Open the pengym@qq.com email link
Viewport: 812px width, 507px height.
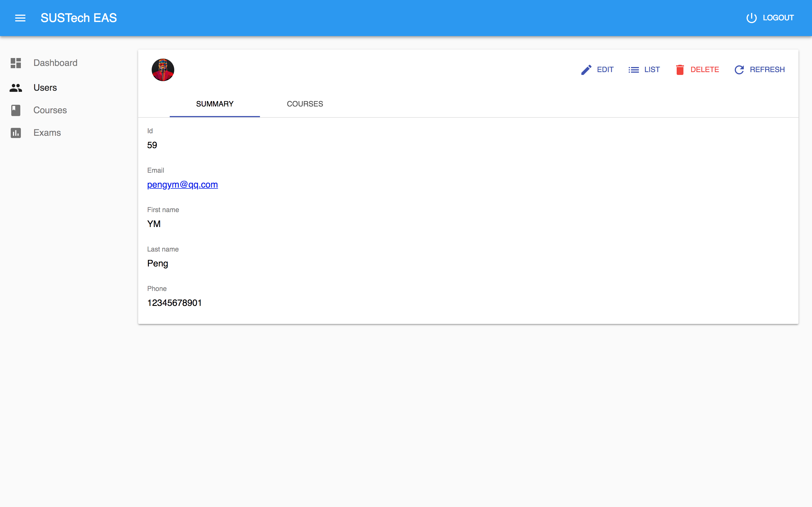click(182, 185)
